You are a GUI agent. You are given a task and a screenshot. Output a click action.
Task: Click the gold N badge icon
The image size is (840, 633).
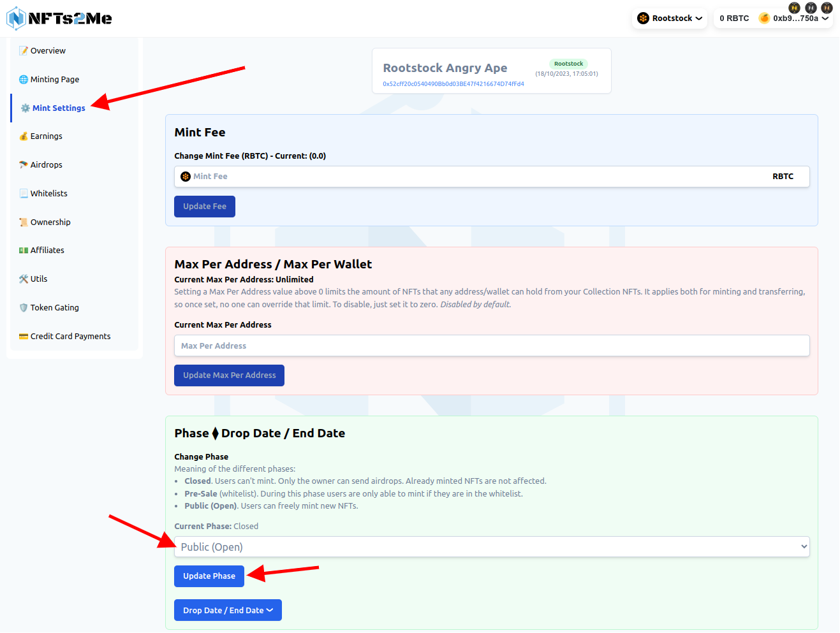point(794,8)
